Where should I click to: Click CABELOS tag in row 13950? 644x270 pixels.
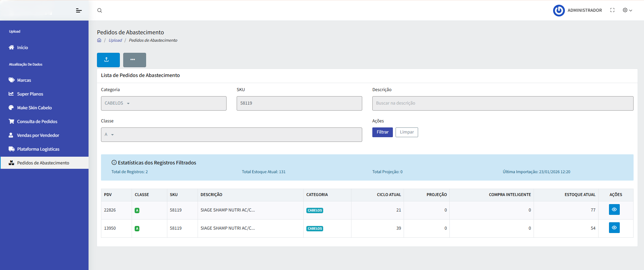pos(315,229)
